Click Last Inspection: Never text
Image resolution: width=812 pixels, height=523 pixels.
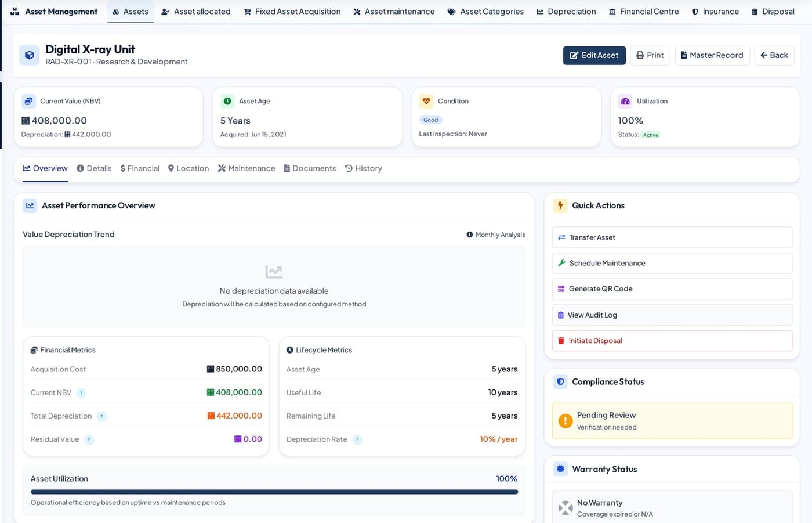pyautogui.click(x=453, y=134)
